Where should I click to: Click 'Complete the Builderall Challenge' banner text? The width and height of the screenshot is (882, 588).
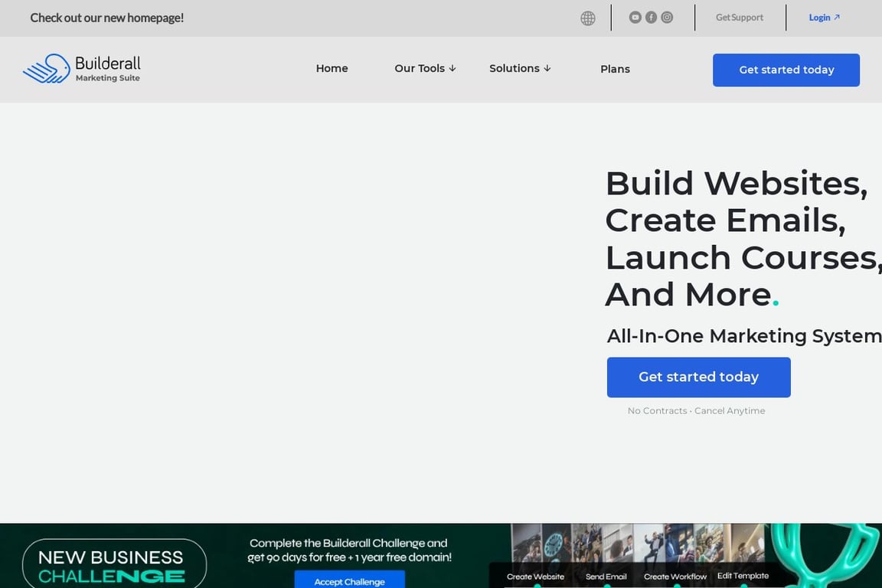pos(349,550)
